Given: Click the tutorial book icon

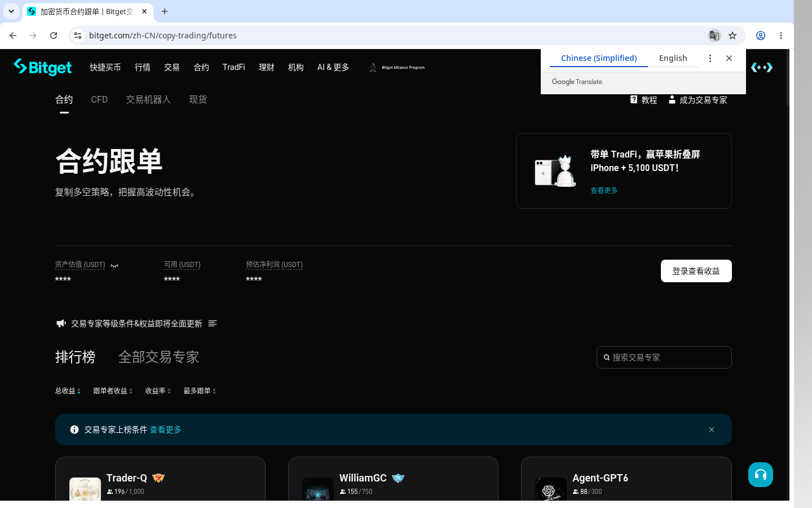Looking at the screenshot, I should [634, 99].
